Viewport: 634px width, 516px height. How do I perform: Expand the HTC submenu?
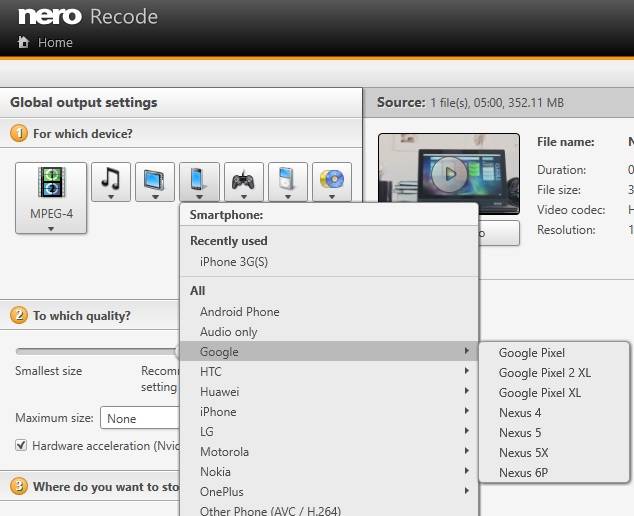pos(329,371)
